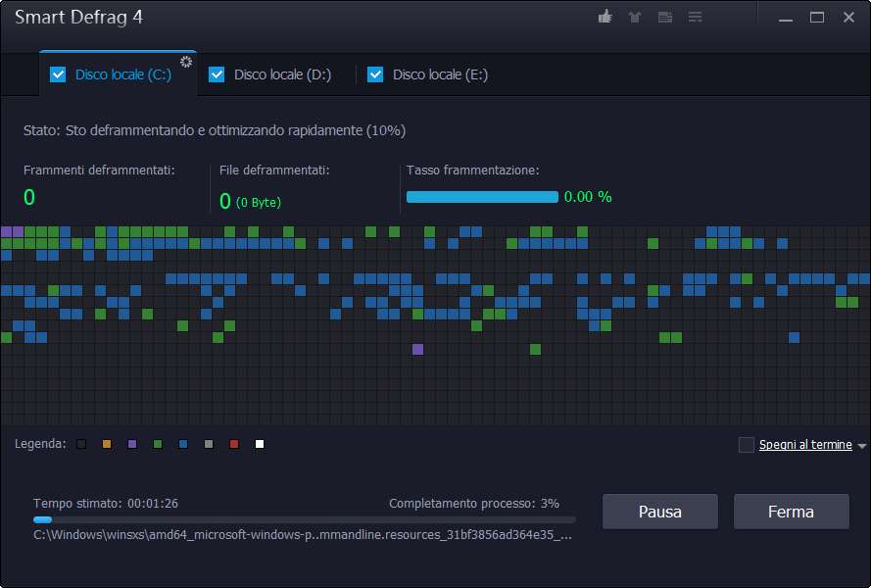Uncheck the Disco locale (D:) checkbox
Image resolution: width=871 pixels, height=588 pixels.
[217, 74]
